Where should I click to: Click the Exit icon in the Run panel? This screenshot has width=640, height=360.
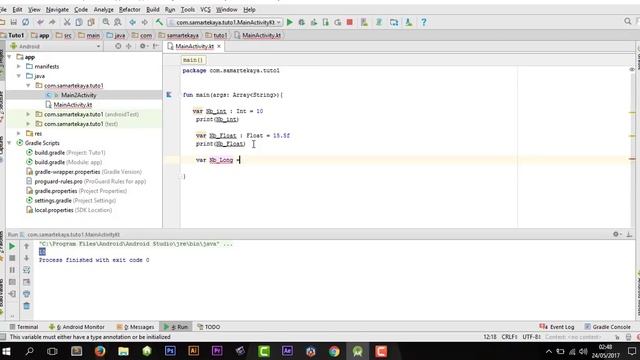point(12,293)
